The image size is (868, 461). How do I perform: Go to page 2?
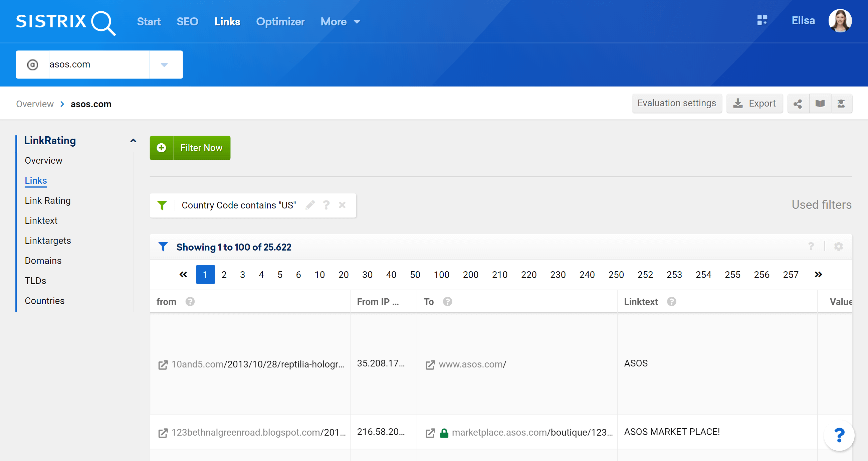pyautogui.click(x=224, y=275)
